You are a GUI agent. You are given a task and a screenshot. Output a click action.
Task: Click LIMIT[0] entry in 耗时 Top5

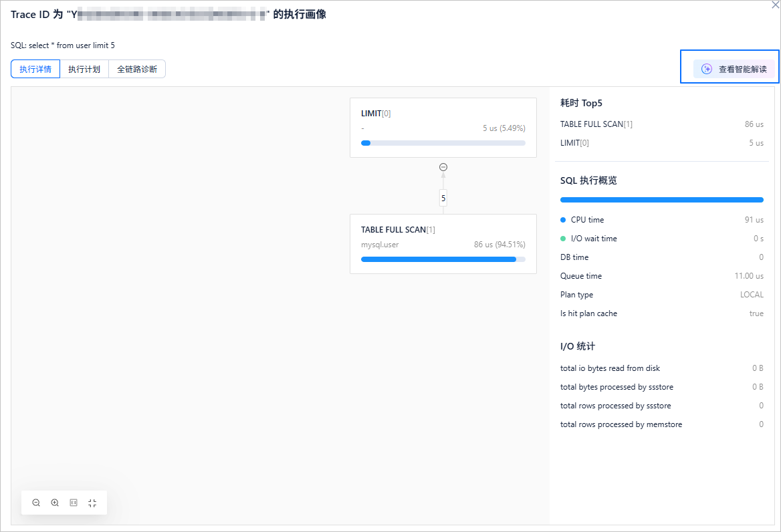tap(574, 143)
